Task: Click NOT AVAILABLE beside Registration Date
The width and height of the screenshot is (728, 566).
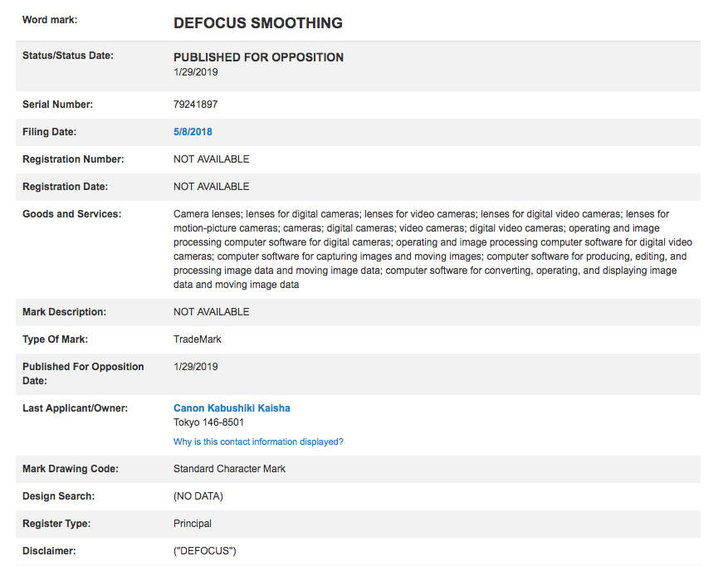Action: (x=211, y=187)
